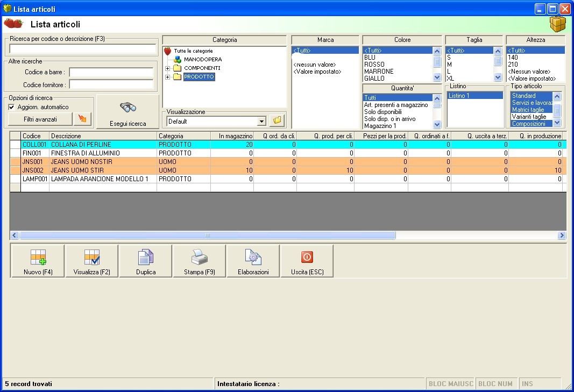This screenshot has height=392, width=574.
Task: Expand the COMPONENTI category node
Action: click(168, 68)
